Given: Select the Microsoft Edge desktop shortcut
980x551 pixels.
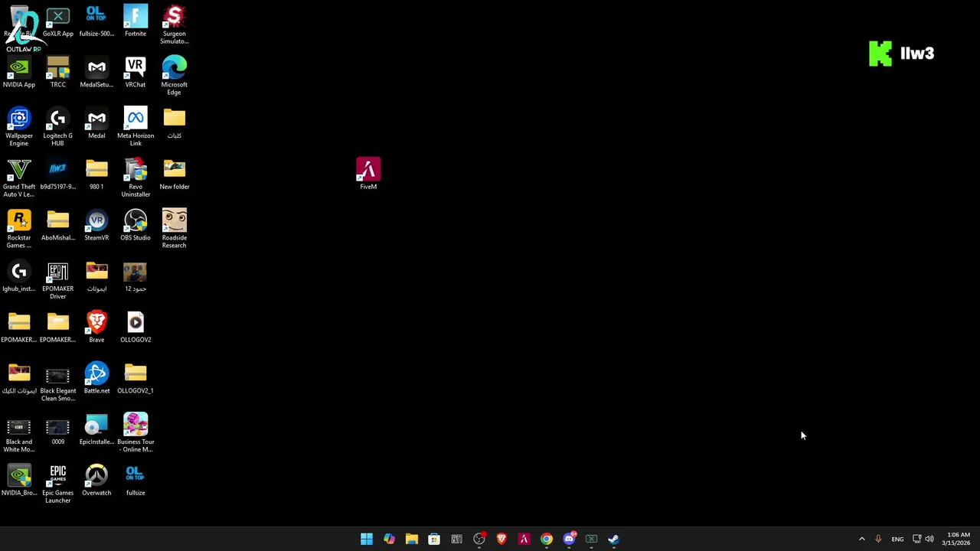Looking at the screenshot, I should pyautogui.click(x=174, y=76).
